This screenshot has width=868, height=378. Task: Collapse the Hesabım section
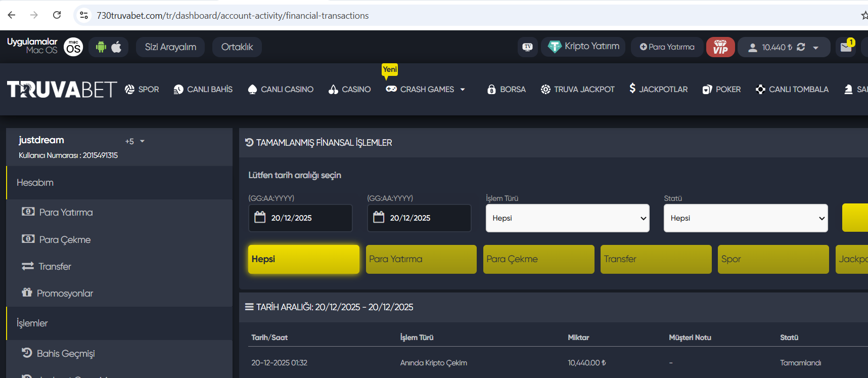pos(119,183)
